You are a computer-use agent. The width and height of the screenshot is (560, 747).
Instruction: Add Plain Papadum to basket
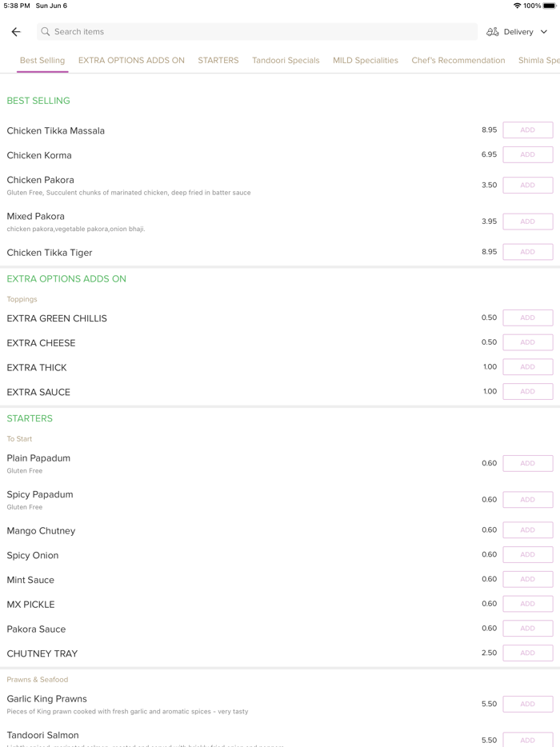click(x=527, y=464)
